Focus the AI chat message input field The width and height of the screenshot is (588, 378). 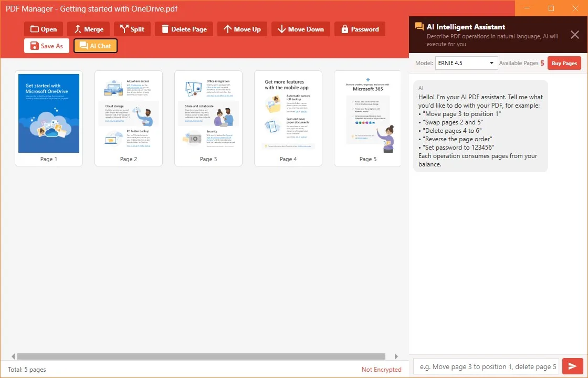tap(486, 366)
